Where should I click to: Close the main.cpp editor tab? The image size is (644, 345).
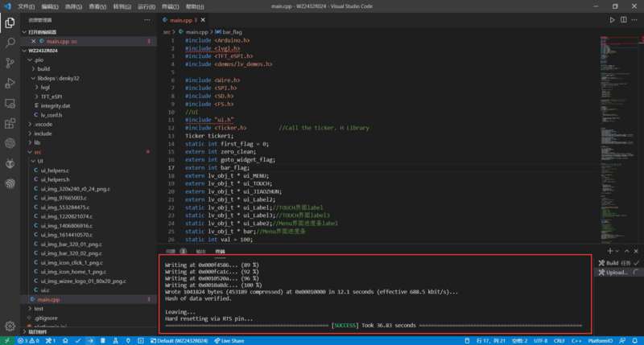pyautogui.click(x=203, y=19)
